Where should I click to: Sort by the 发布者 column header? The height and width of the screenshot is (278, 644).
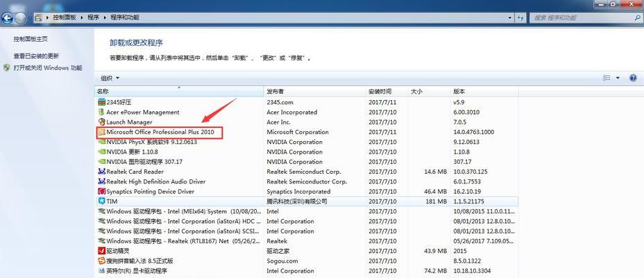pyautogui.click(x=314, y=91)
